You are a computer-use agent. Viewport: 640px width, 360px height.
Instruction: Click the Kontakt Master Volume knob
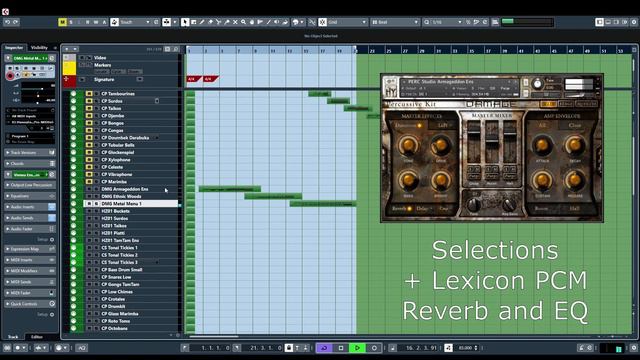click(x=538, y=84)
